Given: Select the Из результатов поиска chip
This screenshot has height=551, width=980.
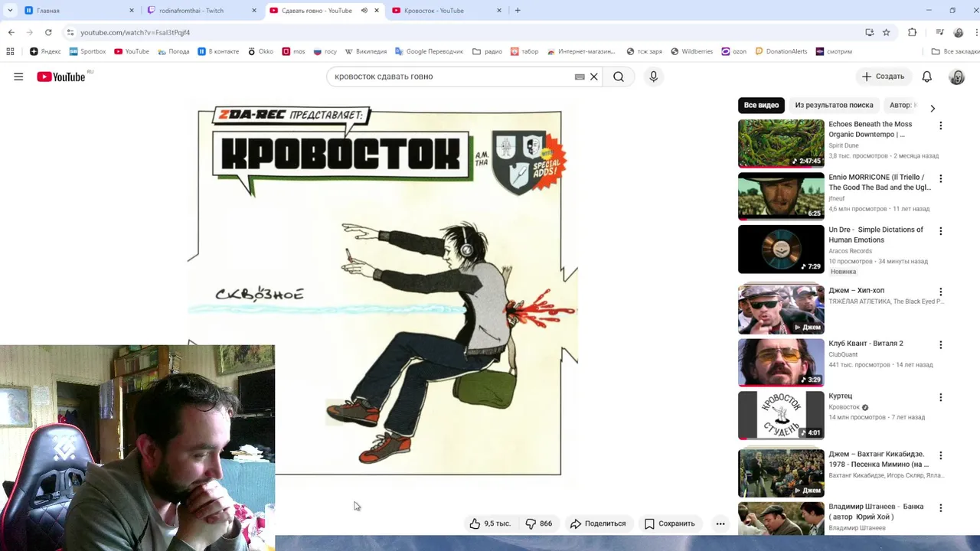Looking at the screenshot, I should click(x=834, y=105).
